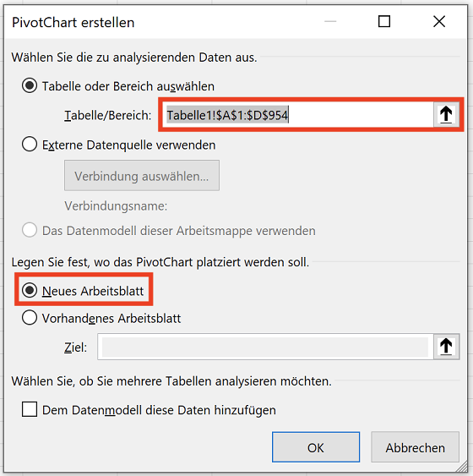The width and height of the screenshot is (473, 476).
Task: Enable Dem Datenmodell diese Daten hinzufügen checkbox
Action: pos(30,409)
